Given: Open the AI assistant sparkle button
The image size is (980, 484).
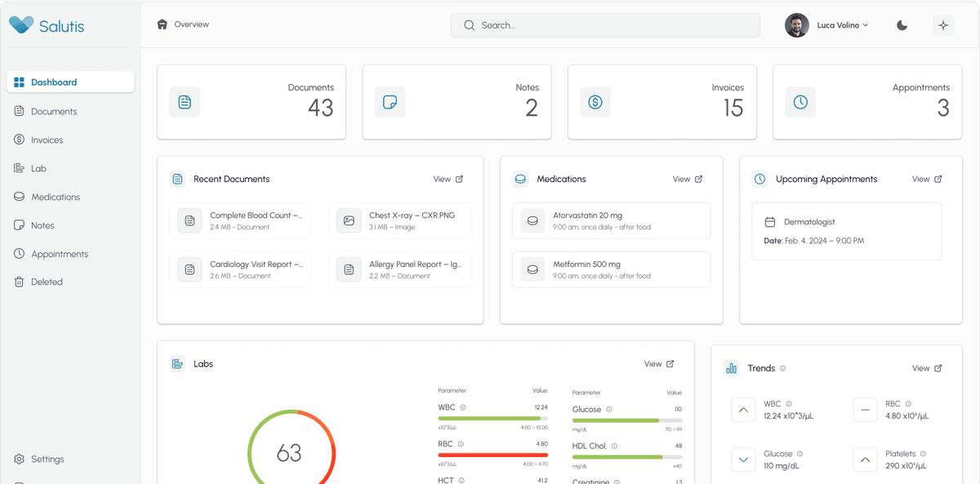Looking at the screenshot, I should coord(943,25).
